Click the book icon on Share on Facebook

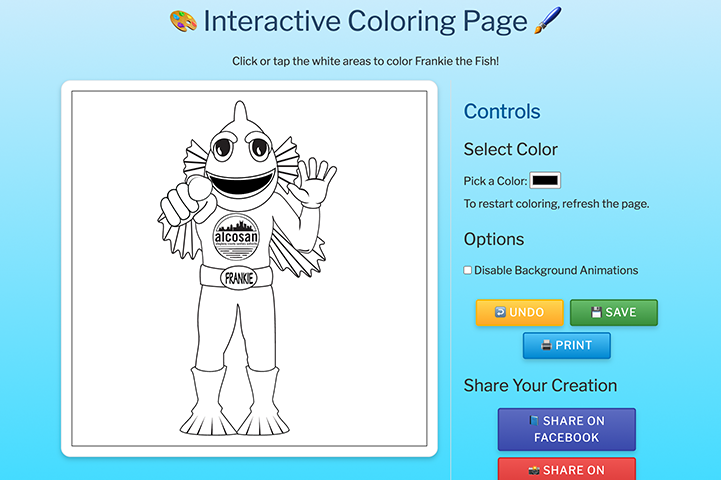[533, 421]
